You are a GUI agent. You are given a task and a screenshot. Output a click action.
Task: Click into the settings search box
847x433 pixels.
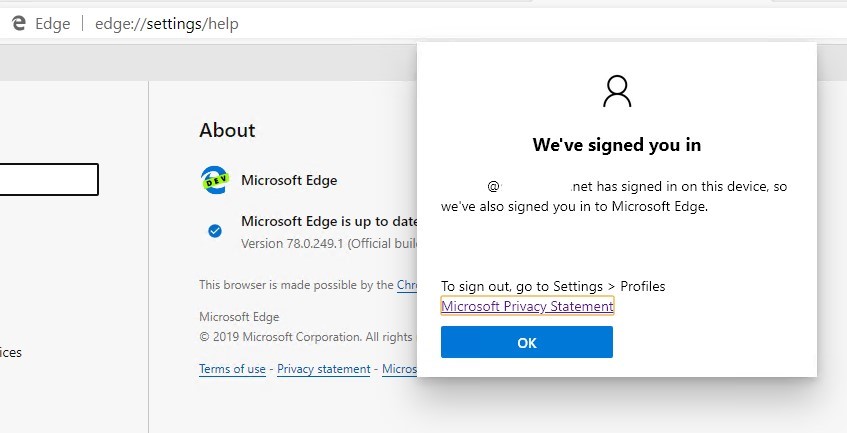pyautogui.click(x=49, y=179)
